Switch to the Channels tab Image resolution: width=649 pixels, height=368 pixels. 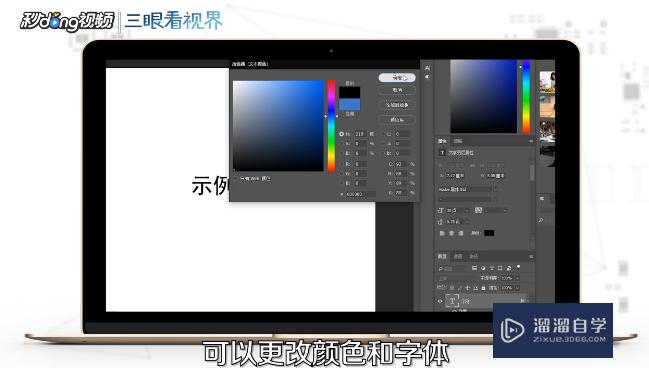point(458,256)
